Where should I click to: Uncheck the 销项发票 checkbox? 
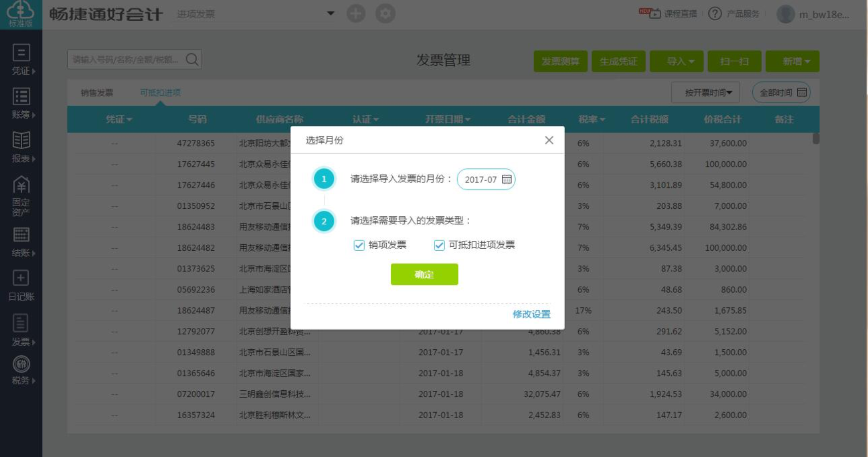359,245
